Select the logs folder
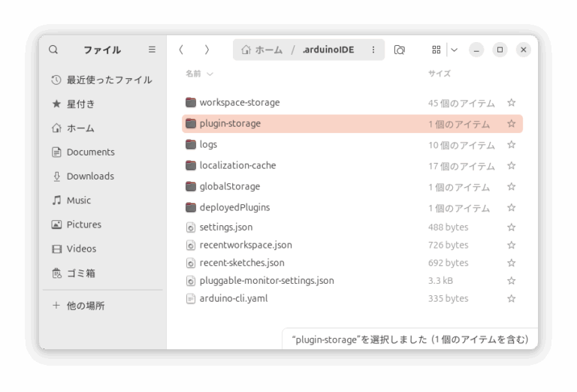 (x=208, y=144)
